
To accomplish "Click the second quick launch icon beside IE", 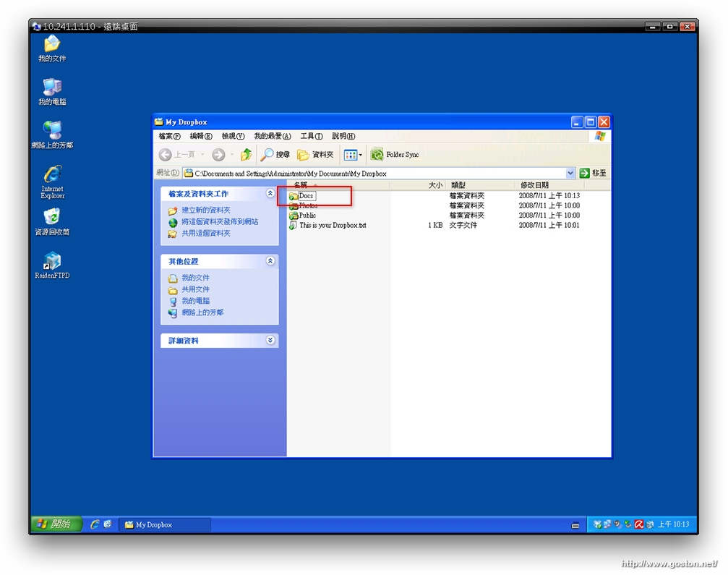I will (x=107, y=524).
